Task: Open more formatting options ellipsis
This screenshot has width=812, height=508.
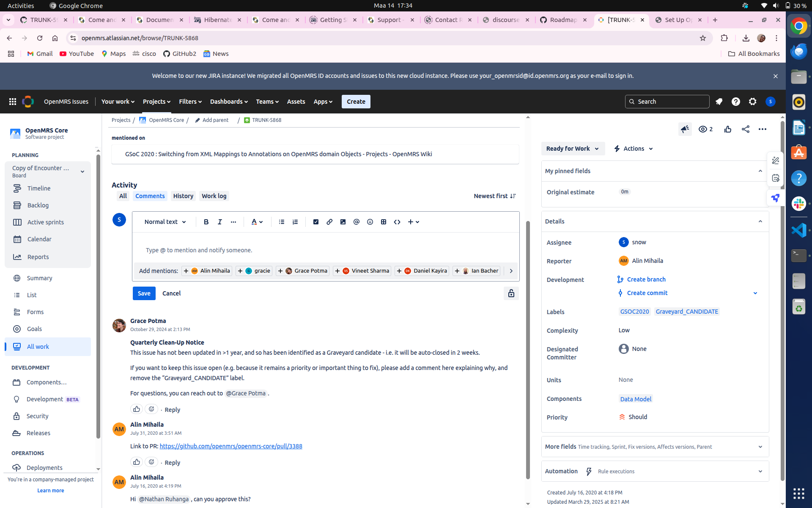Action: tap(233, 222)
